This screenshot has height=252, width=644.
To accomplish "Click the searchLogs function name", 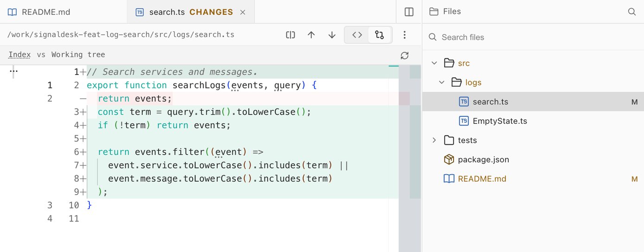I will tap(199, 85).
